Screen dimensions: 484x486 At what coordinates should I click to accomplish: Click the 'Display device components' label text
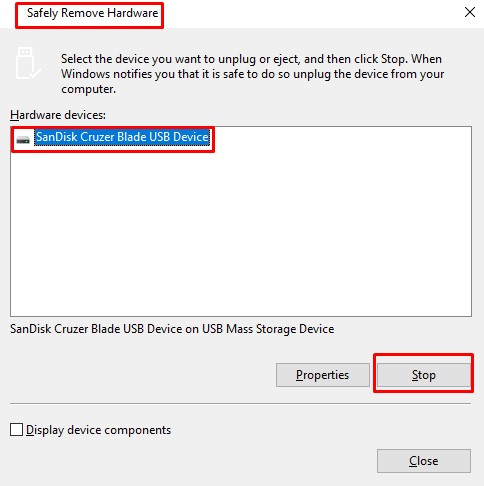(x=98, y=430)
